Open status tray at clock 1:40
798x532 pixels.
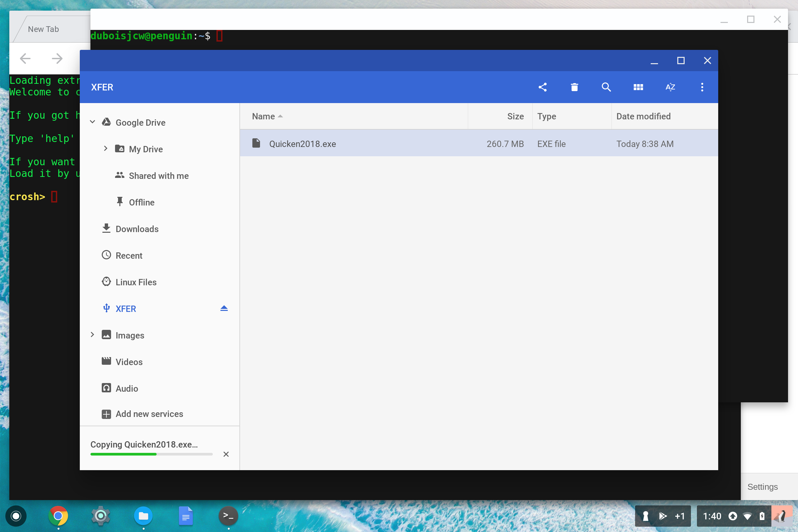712,516
